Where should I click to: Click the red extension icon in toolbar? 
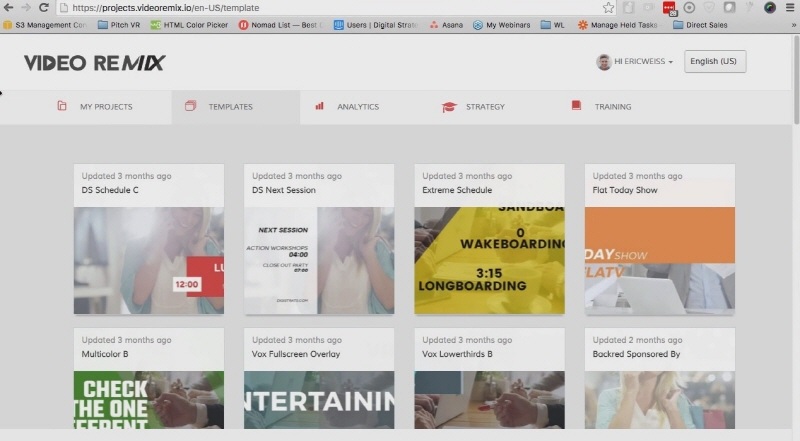[669, 8]
